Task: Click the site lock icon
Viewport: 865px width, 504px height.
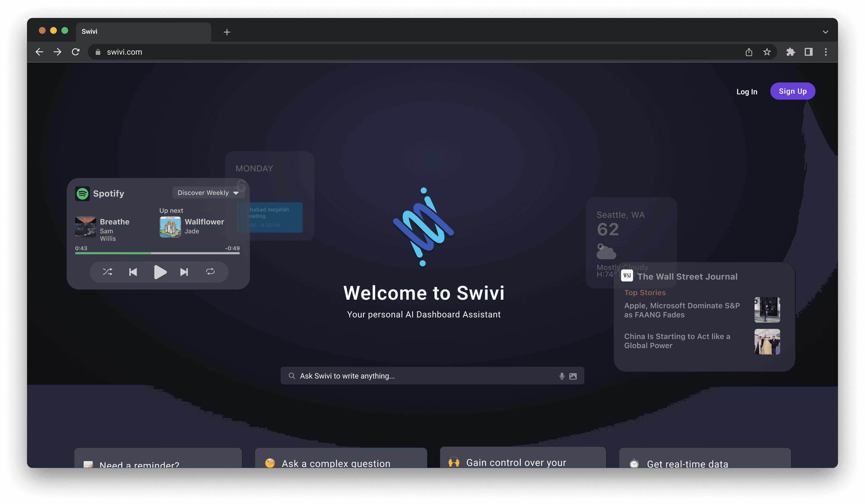Action: point(98,52)
